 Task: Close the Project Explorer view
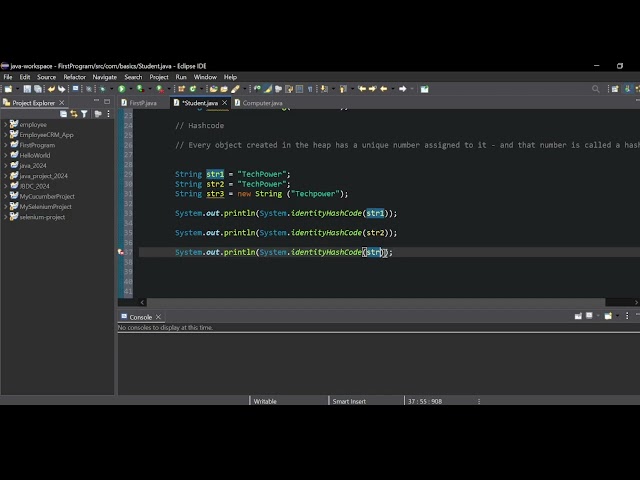[62, 102]
